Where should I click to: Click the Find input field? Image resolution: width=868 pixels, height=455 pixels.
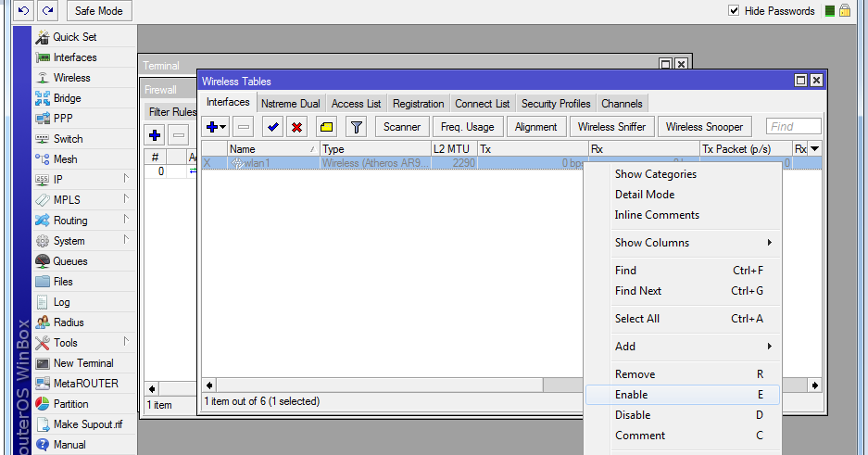(793, 127)
